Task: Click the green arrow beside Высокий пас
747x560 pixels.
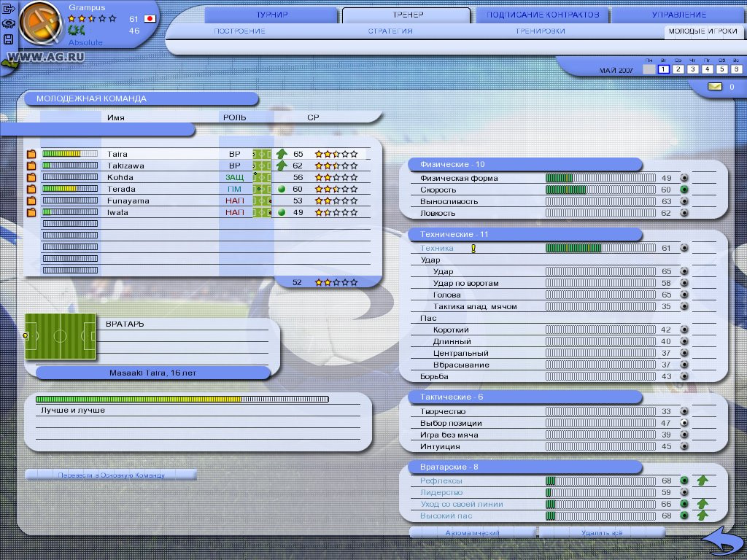Action: [x=703, y=516]
